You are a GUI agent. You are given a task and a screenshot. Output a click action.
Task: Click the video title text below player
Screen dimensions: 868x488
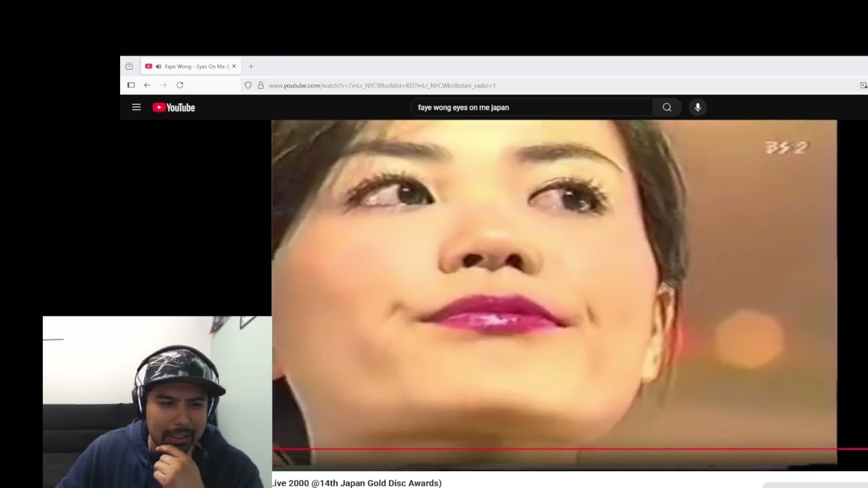(x=357, y=483)
